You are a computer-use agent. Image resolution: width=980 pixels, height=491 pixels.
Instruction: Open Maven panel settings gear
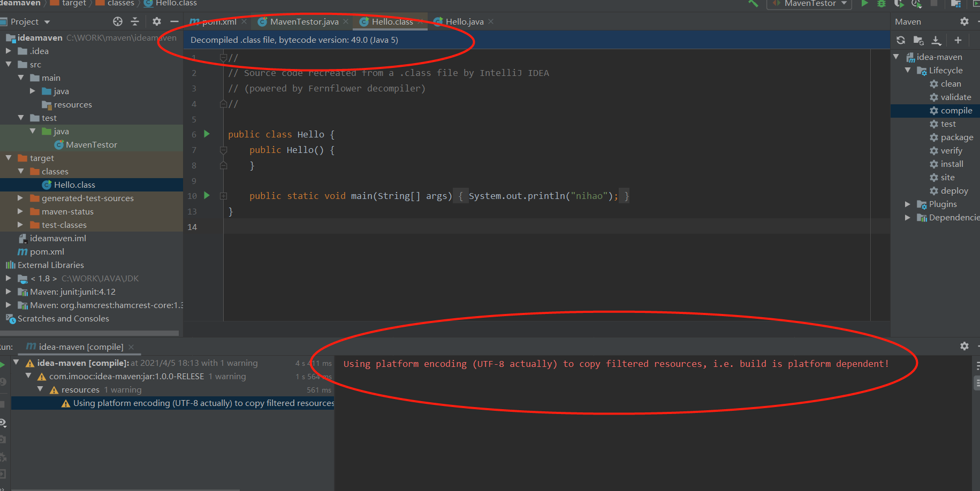coord(964,21)
